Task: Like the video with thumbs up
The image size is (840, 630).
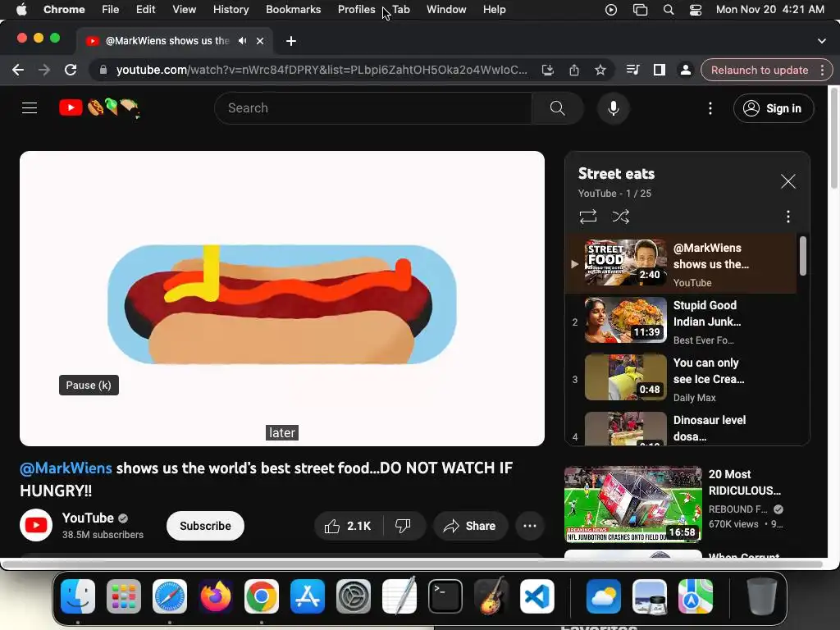Action: (x=348, y=526)
